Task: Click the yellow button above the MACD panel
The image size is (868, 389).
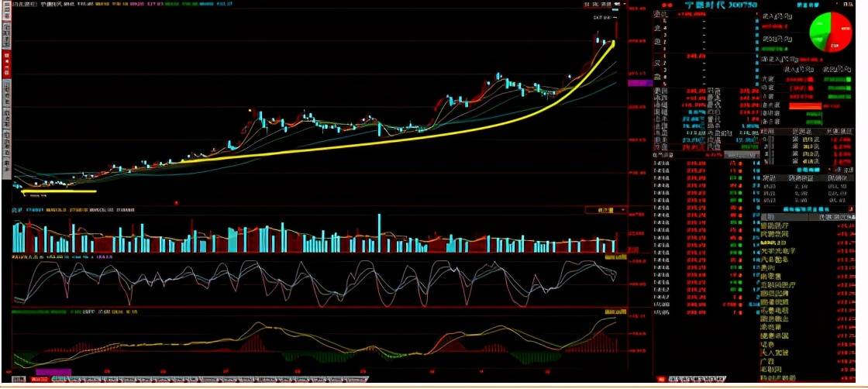Action: (x=615, y=312)
